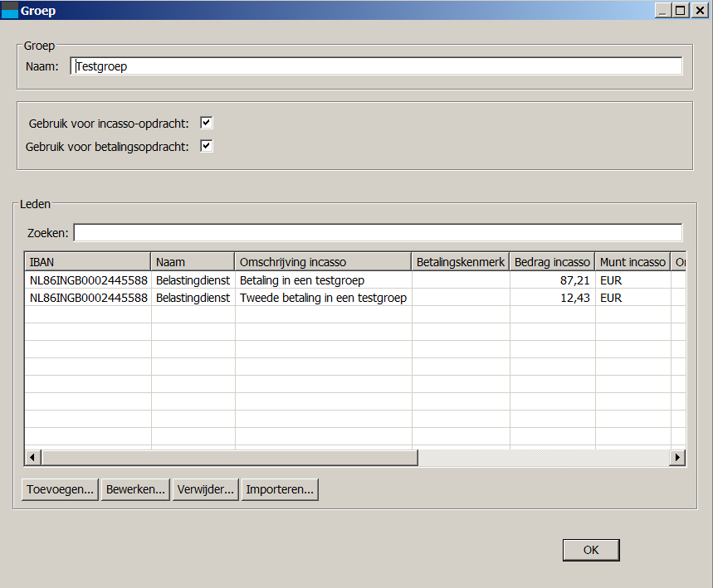The image size is (713, 588).
Task: Click the Bedrag incasso column header
Action: click(552, 262)
